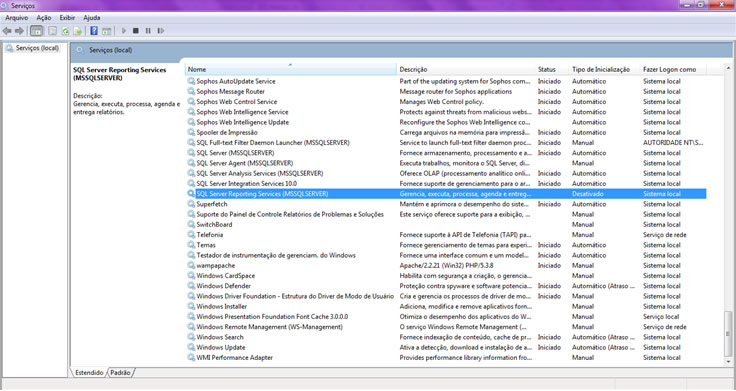Select SQL Server Analysis Services row
Viewport: 736px width, 391px height.
446,173
